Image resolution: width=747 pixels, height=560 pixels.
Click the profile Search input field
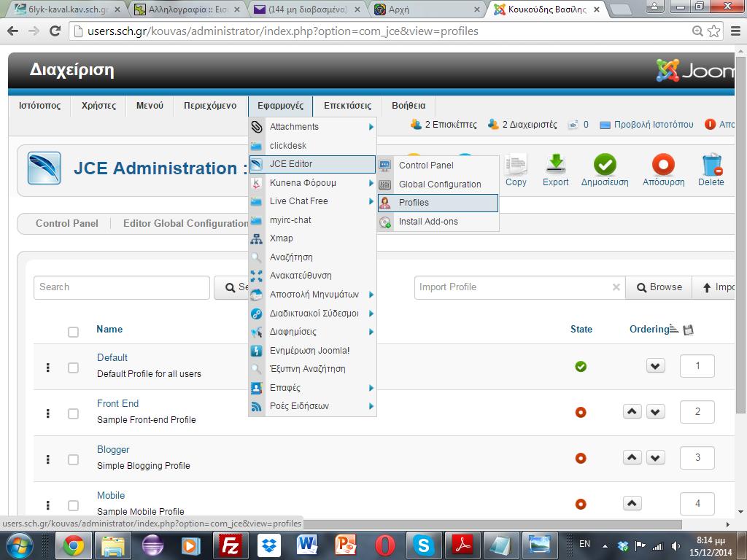pyautogui.click(x=122, y=287)
